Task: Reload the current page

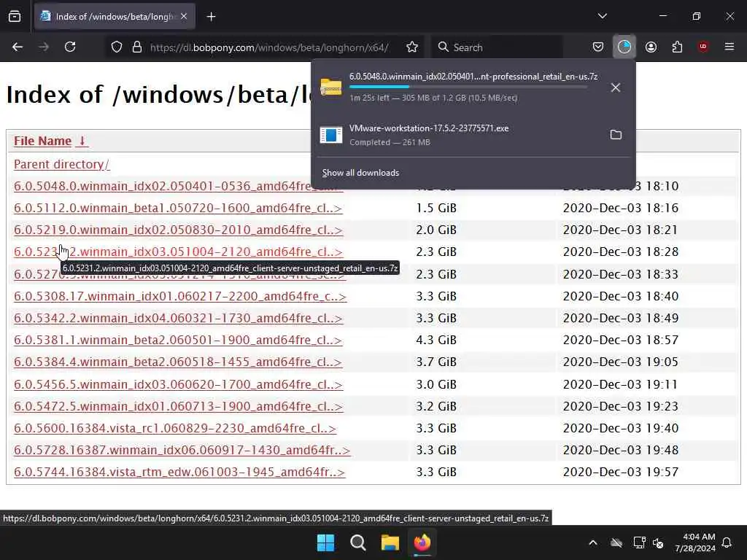Action: [x=70, y=47]
